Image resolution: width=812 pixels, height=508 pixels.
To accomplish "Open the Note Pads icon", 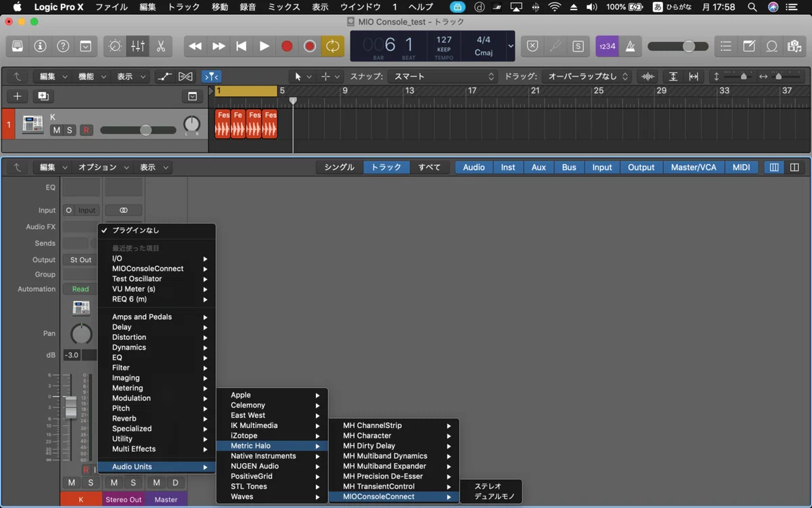I will click(749, 46).
